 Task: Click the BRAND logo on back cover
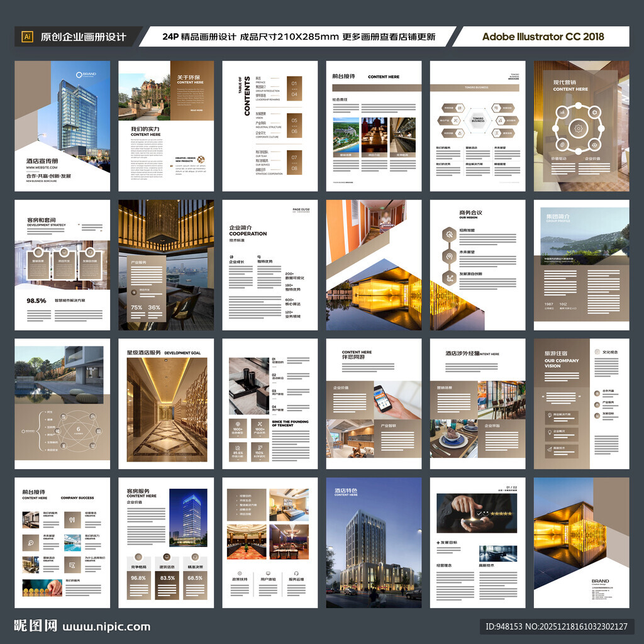pyautogui.click(x=600, y=581)
